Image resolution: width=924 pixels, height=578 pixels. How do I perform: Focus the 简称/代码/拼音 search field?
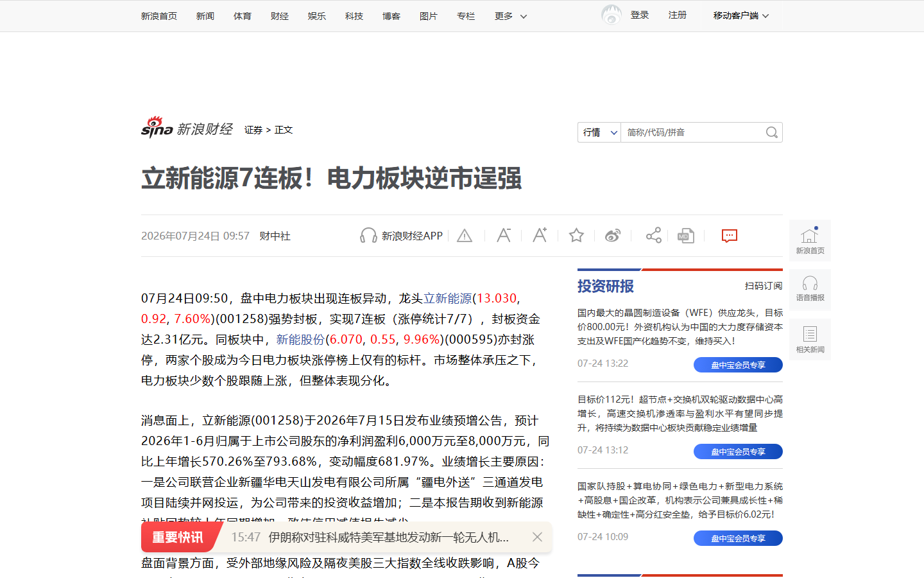pos(693,132)
